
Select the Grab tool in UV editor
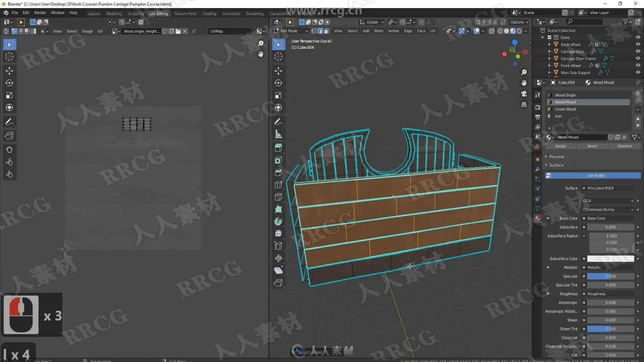9,150
